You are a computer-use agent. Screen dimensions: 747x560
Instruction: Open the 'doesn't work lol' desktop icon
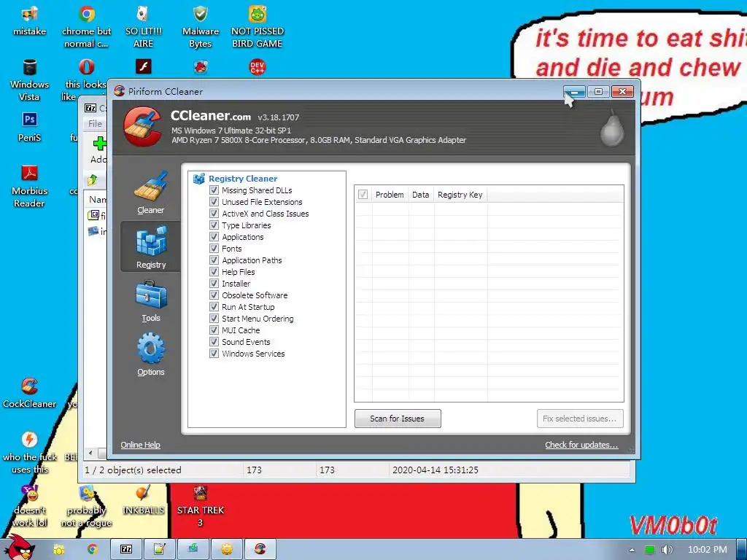point(29,506)
